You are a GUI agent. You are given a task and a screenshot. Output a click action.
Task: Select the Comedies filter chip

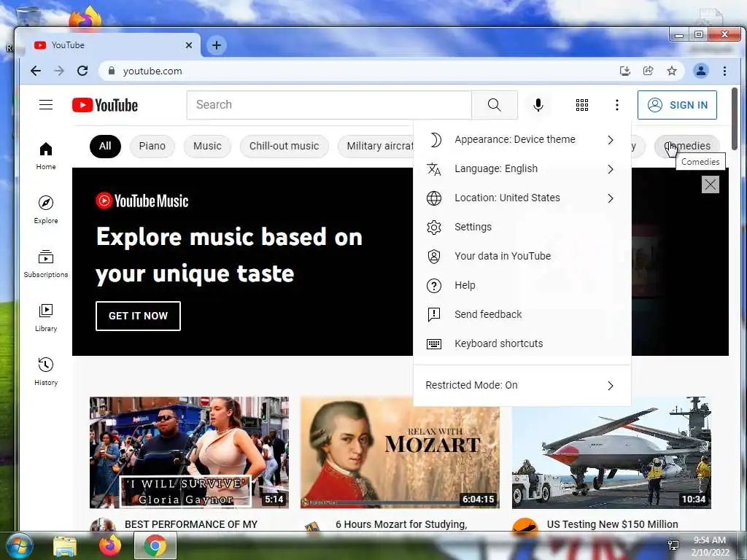pyautogui.click(x=687, y=146)
